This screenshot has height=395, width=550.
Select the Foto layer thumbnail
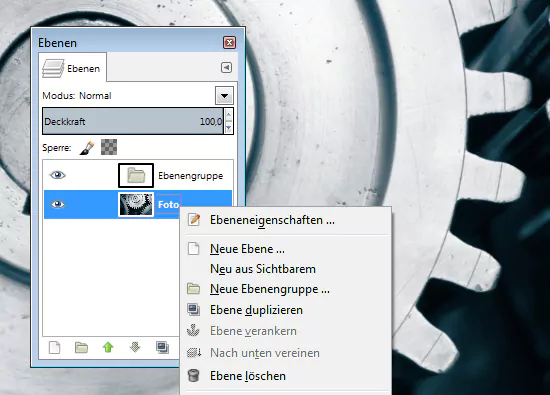tap(136, 205)
